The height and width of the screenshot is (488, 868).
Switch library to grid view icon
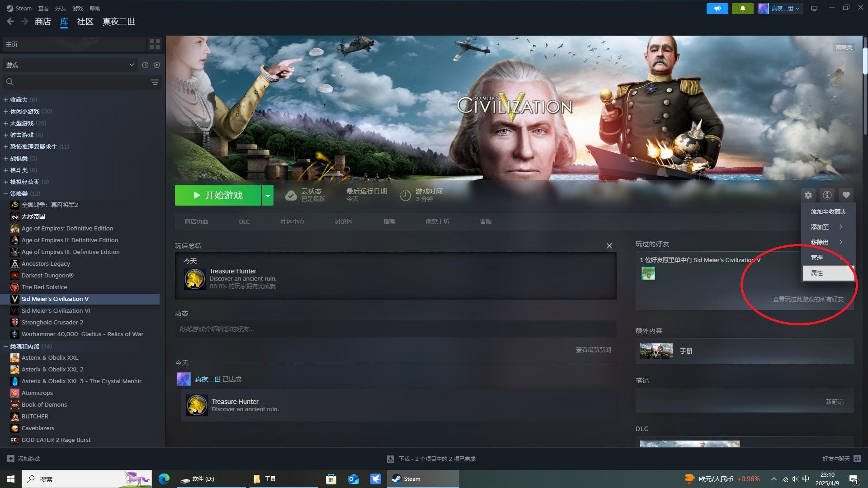155,44
